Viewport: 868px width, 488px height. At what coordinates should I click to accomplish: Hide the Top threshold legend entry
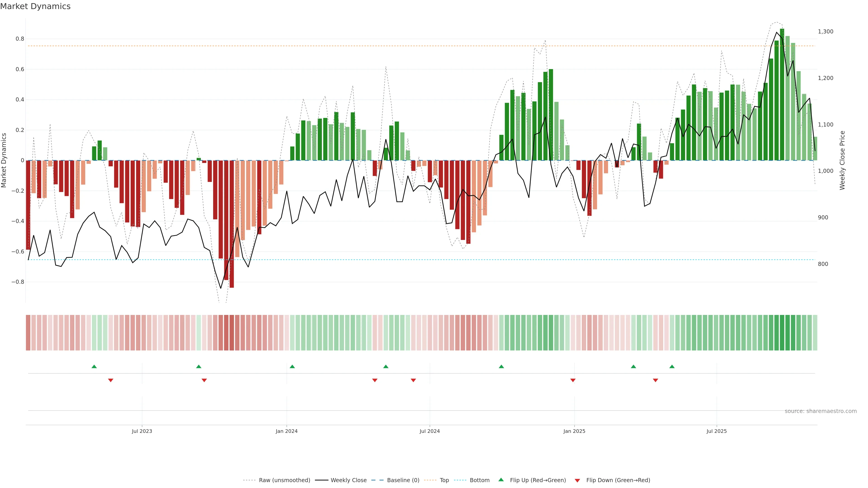[444, 480]
